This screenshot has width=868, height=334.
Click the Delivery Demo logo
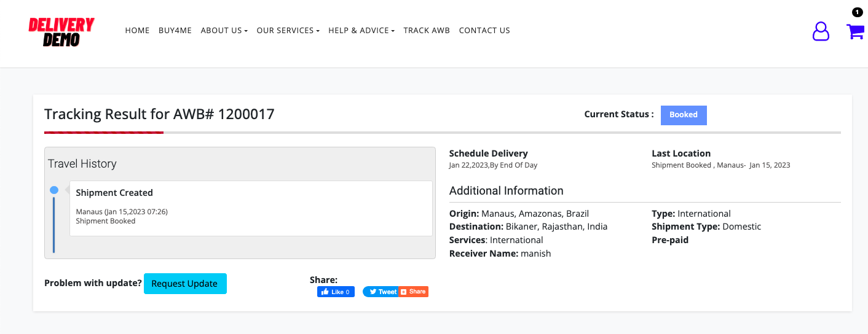click(x=61, y=32)
